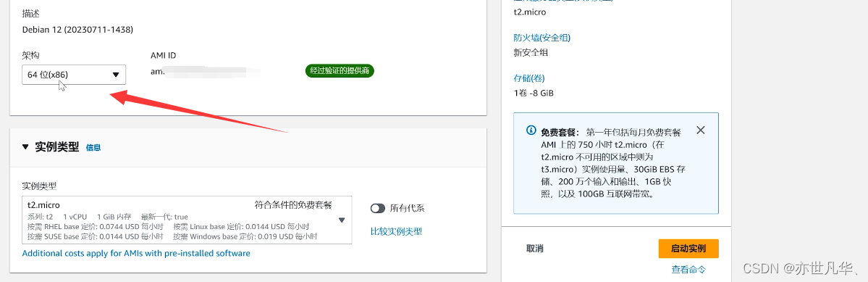Select the Debian 12 (20230711-1438) description text
The height and width of the screenshot is (282, 868).
[77, 30]
